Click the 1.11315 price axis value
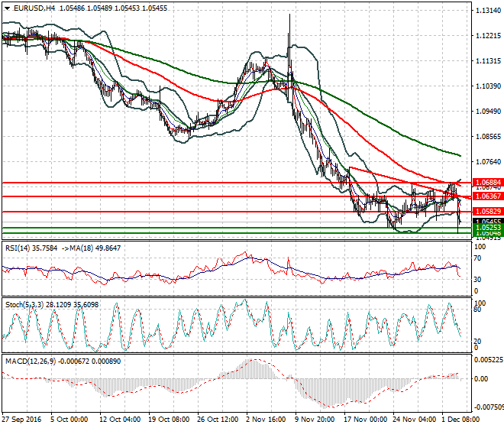This screenshot has height=428, width=504. point(488,61)
